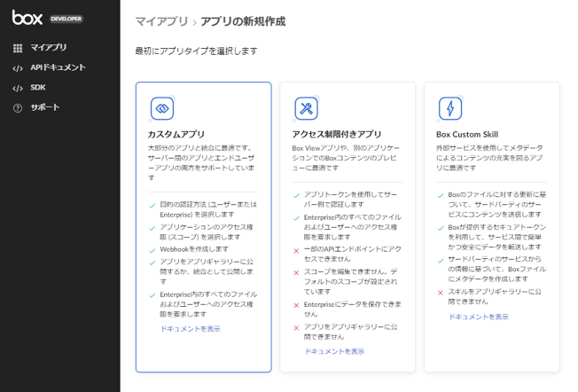This screenshot has height=392, width=578.
Task: Click the text 最初にアプリタイプを選択します
Action: [x=196, y=51]
